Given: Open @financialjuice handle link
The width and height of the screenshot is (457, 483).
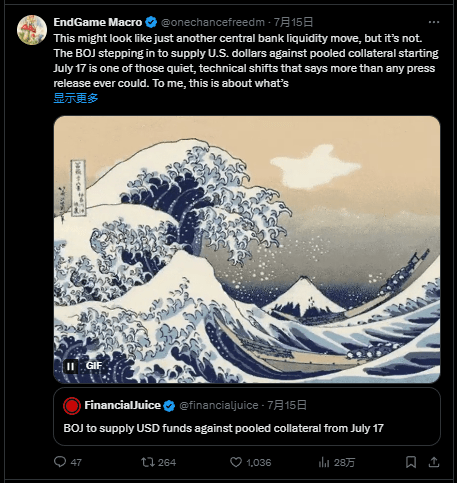Looking at the screenshot, I should [219, 405].
